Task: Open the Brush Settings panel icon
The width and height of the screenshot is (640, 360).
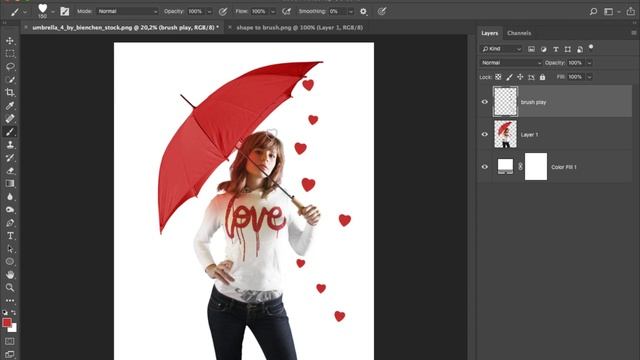Action: [64, 11]
